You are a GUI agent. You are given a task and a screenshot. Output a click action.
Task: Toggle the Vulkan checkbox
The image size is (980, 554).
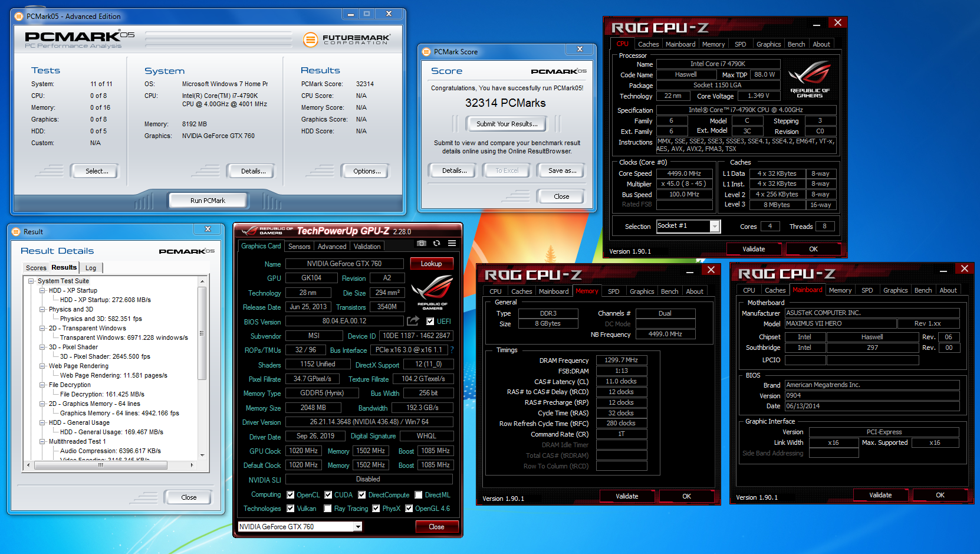tap(290, 508)
